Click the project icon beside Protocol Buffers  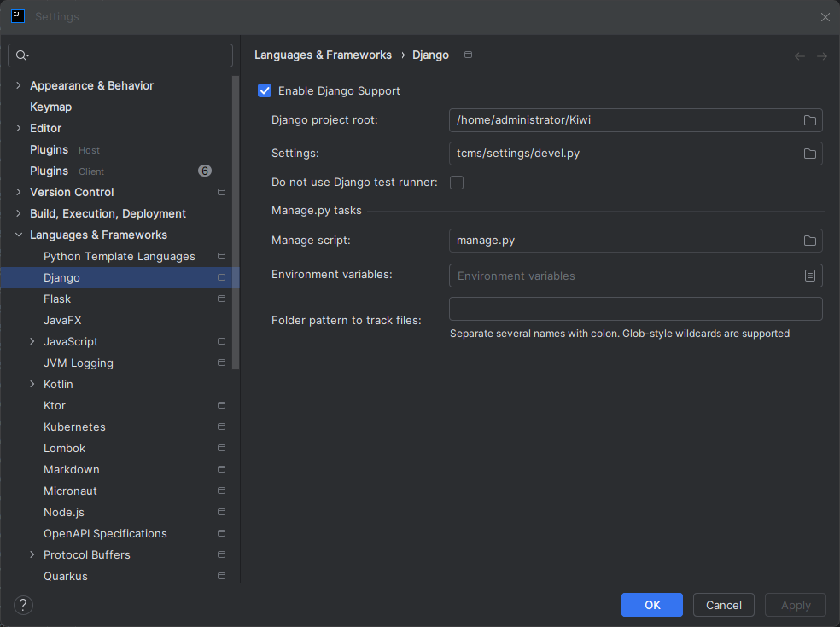(x=221, y=554)
